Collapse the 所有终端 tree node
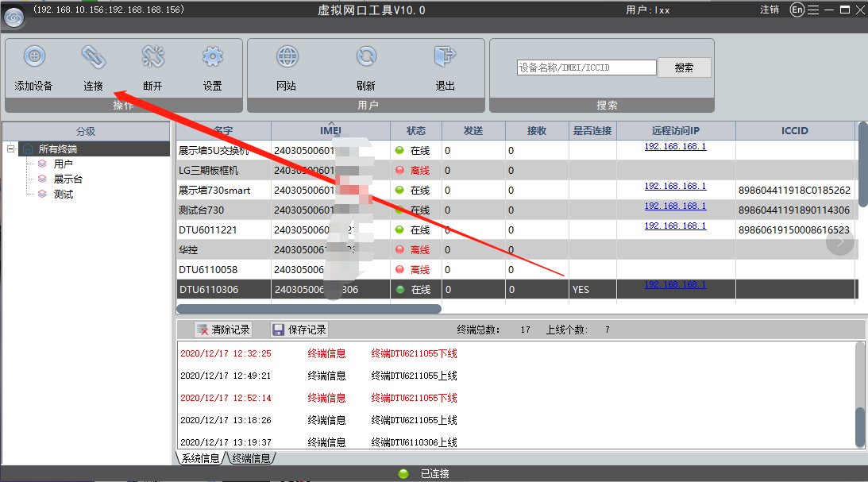Screen dimensions: 868x482 pyautogui.click(x=10, y=148)
